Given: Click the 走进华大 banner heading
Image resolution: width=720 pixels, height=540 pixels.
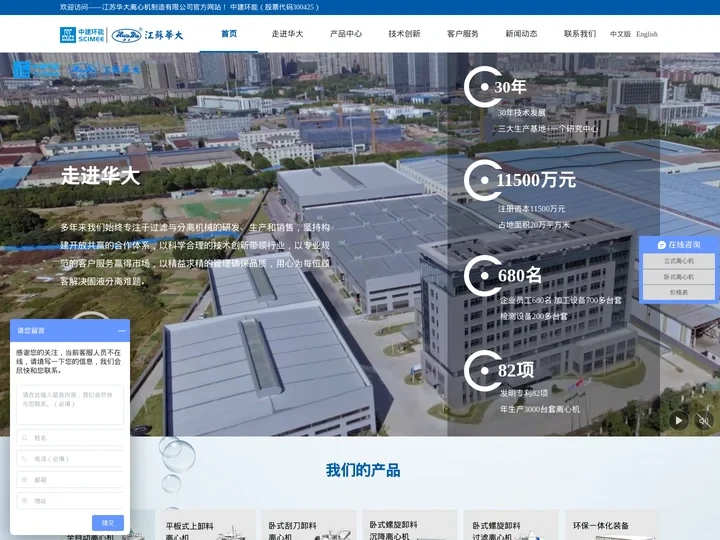Looking at the screenshot, I should coord(101,175).
